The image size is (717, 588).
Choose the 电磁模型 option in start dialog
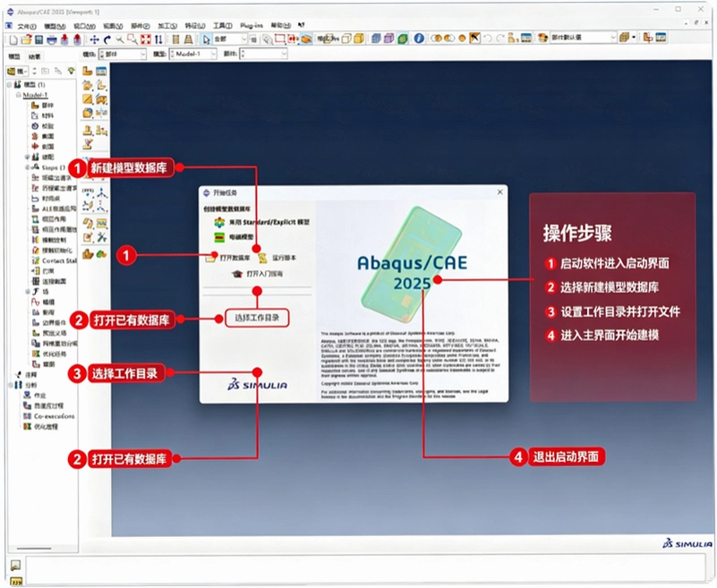pyautogui.click(x=235, y=237)
